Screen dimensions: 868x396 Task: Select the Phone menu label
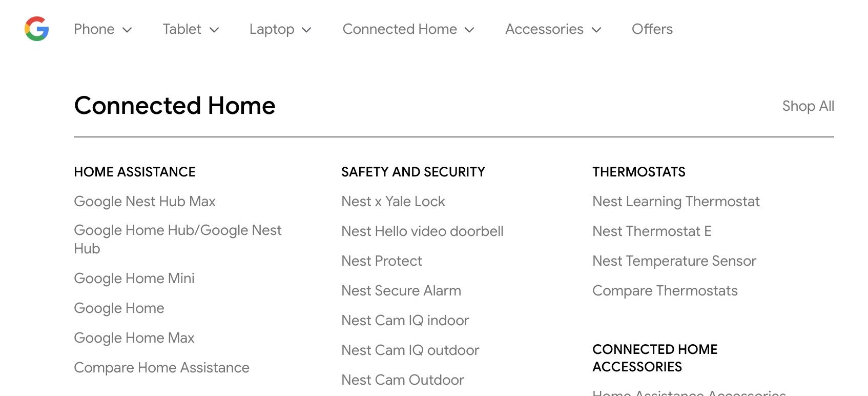94,29
